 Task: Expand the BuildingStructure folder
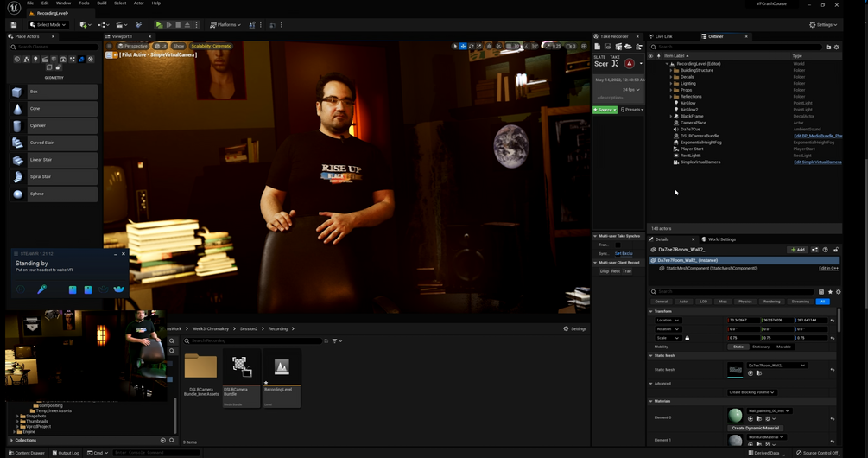click(671, 70)
